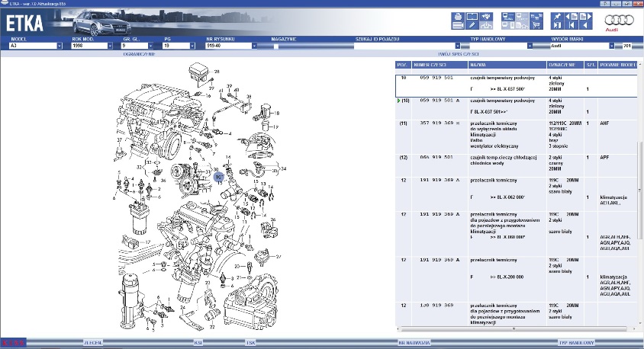This screenshot has height=349, width=644.
Task: Click the SZT. column header
Action: coord(591,65)
